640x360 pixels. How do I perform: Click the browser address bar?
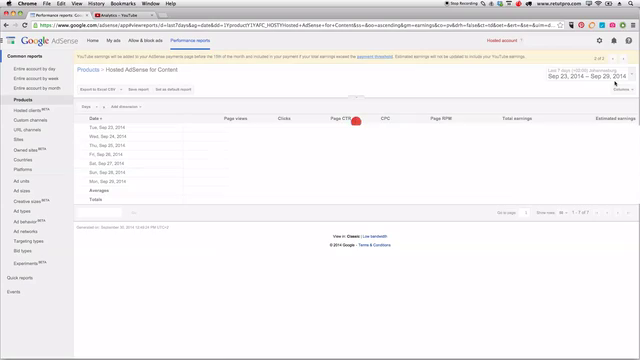tap(297, 25)
